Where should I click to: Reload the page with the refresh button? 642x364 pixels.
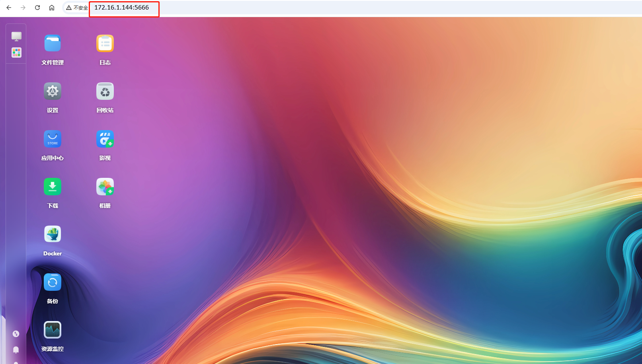[37, 8]
